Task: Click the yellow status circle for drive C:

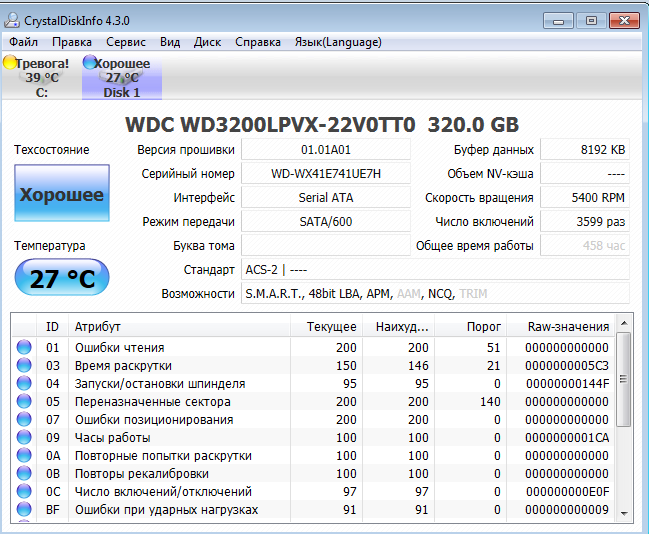Action: (10, 63)
